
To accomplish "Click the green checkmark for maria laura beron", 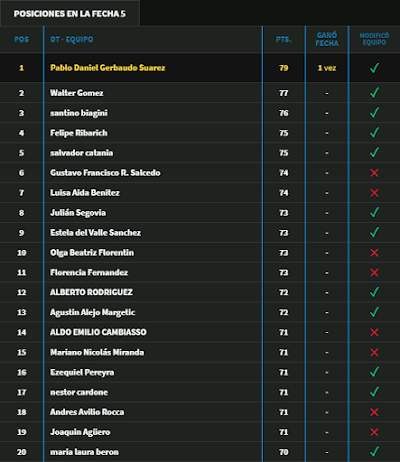I will [x=374, y=451].
